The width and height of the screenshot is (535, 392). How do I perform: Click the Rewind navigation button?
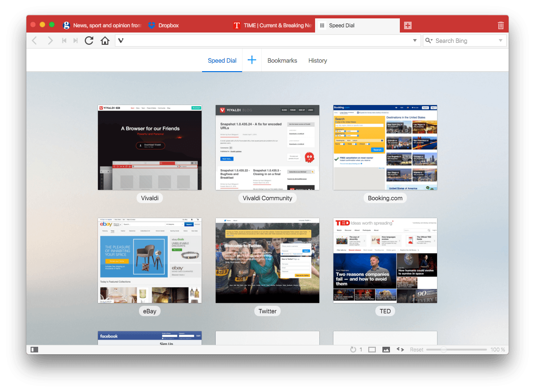(64, 41)
